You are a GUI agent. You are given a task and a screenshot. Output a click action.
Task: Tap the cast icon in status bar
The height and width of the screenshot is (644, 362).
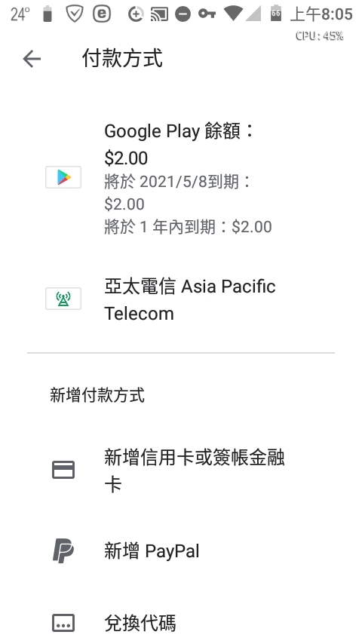click(x=159, y=14)
